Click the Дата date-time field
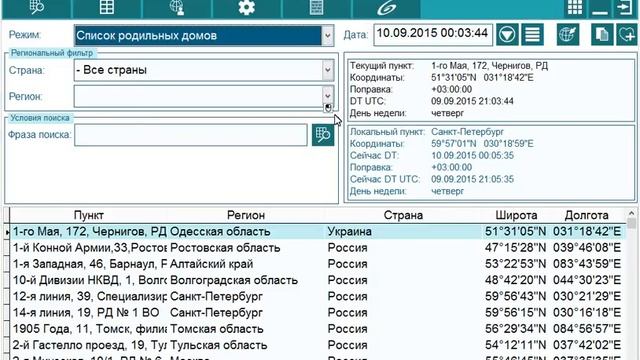This screenshot has height=360, width=640. pyautogui.click(x=433, y=34)
